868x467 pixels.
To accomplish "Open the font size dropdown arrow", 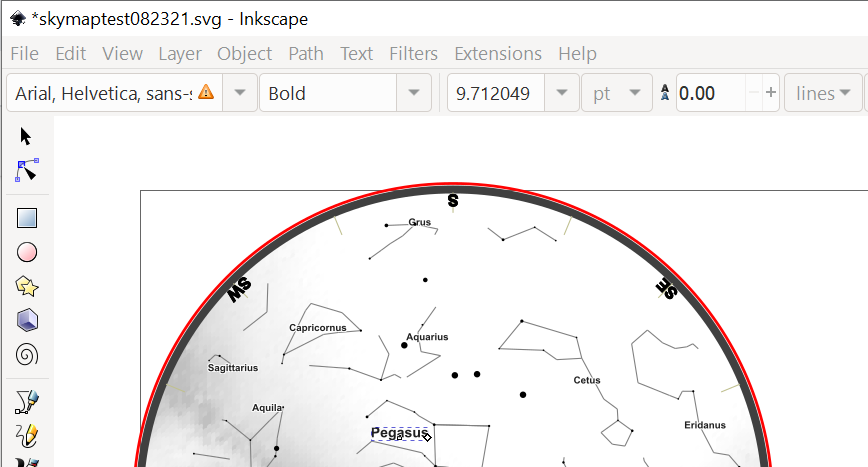I will click(562, 93).
